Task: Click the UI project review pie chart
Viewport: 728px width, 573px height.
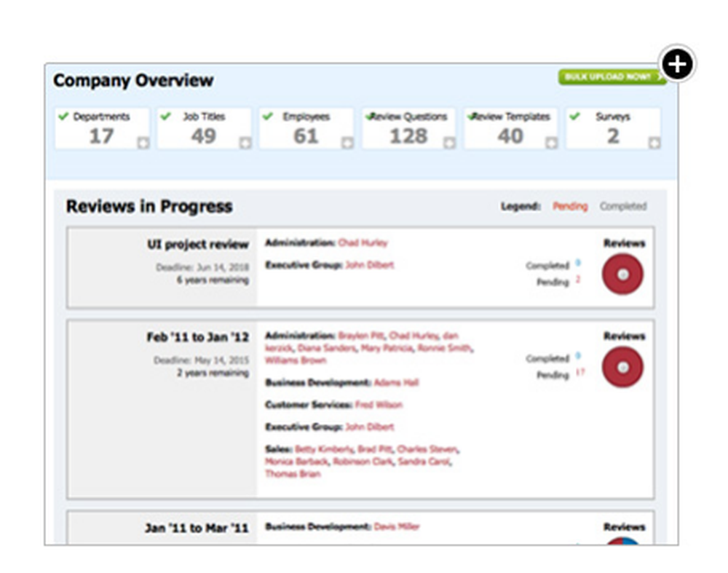Action: point(622,274)
